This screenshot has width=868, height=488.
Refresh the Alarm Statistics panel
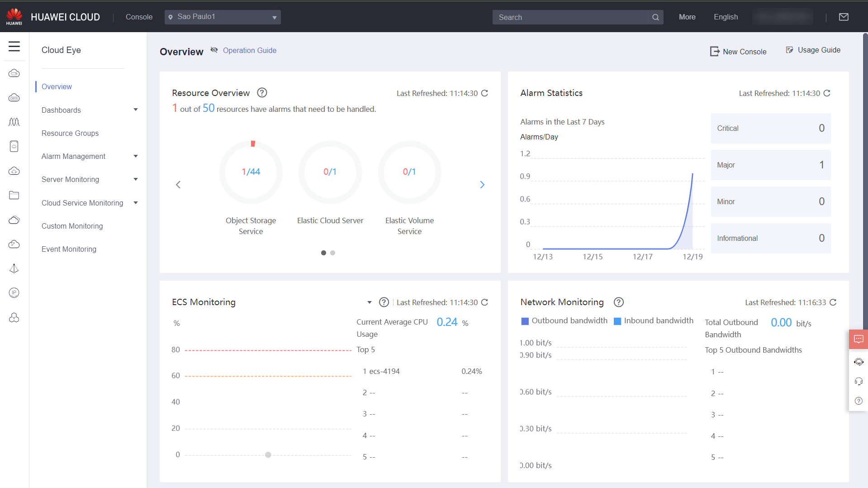827,93
